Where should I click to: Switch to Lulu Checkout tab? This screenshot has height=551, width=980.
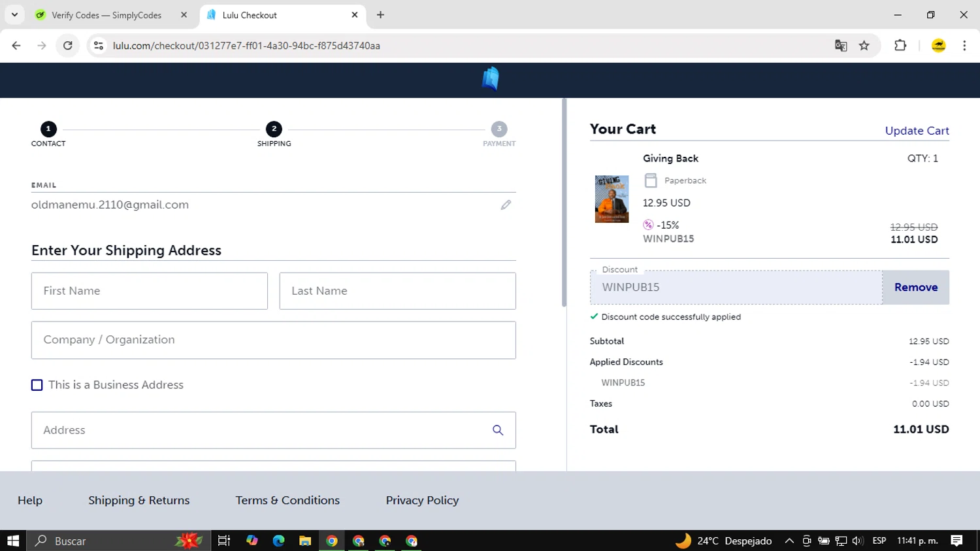pyautogui.click(x=282, y=15)
